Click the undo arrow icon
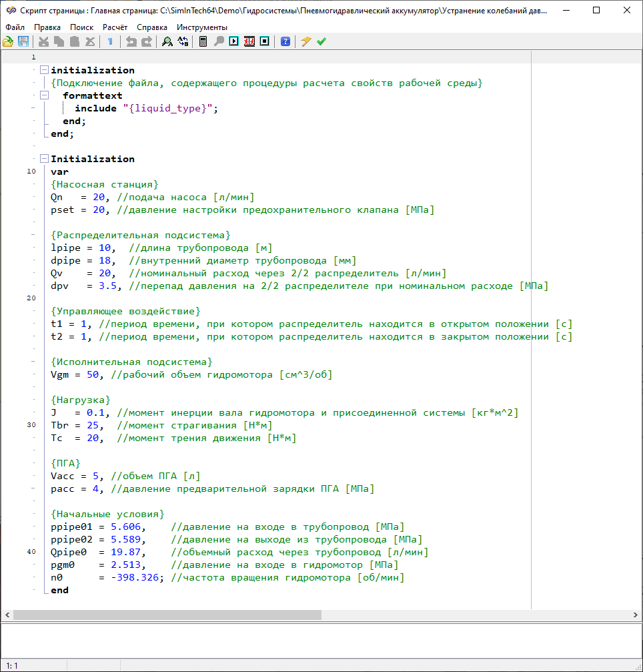 (x=131, y=41)
